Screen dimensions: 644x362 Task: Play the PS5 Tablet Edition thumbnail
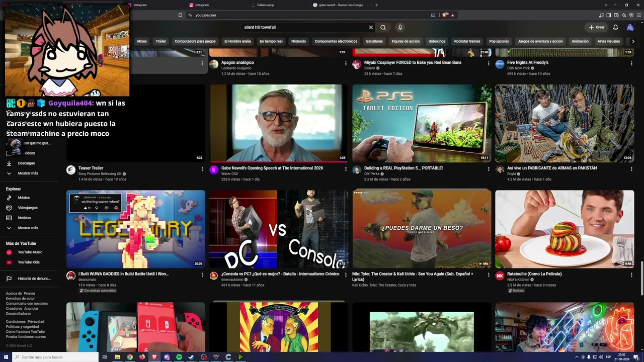pos(422,123)
